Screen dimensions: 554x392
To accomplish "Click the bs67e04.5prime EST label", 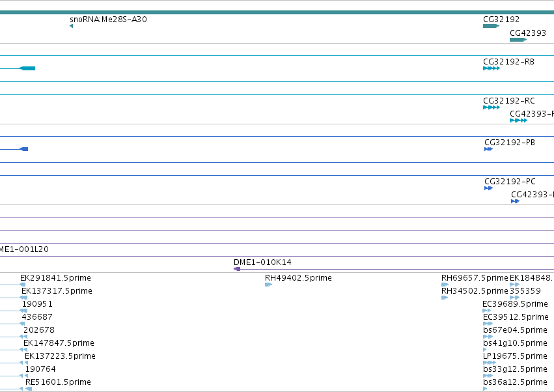I will pos(515,330).
